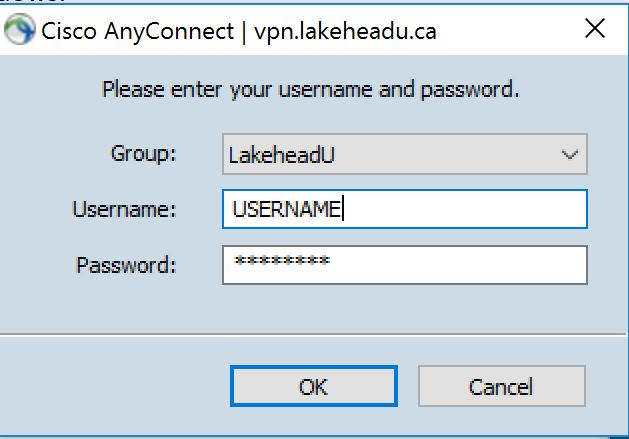Click the dialog title bar text
Screen dimensions: 629x439
tap(238, 31)
